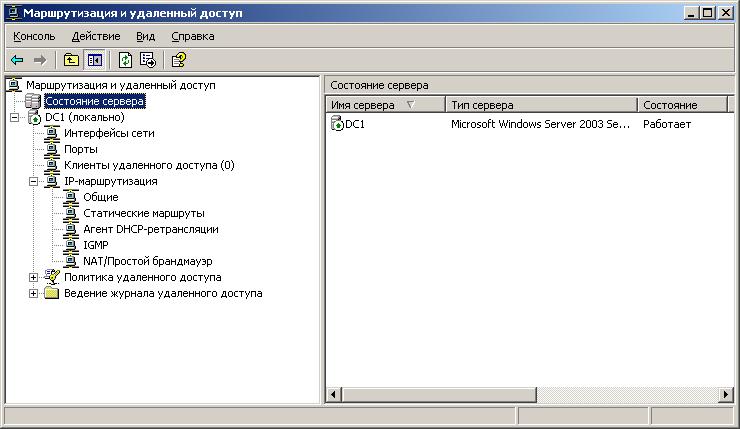Maximize the routing console window

coord(707,13)
